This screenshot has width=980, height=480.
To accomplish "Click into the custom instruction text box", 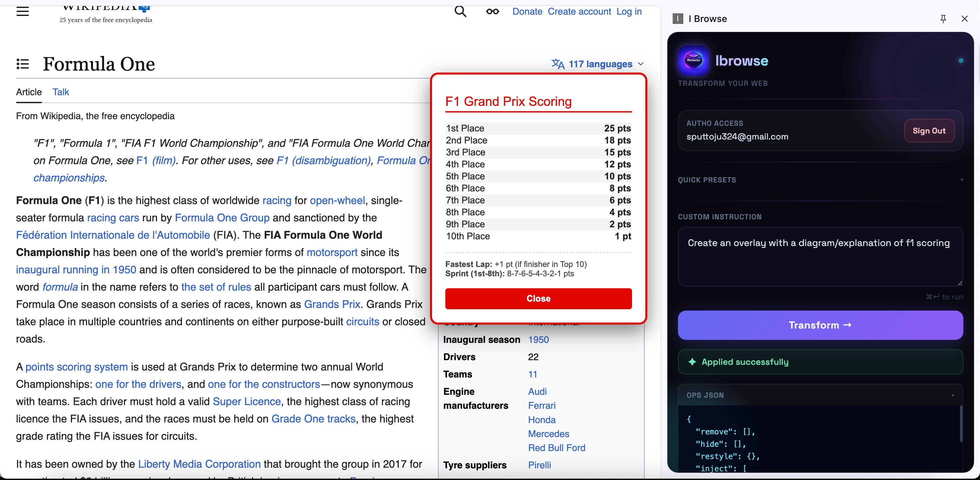I will click(x=820, y=257).
